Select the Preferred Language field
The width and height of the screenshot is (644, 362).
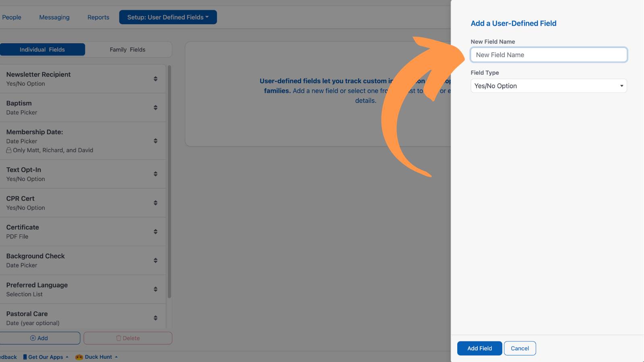83,289
